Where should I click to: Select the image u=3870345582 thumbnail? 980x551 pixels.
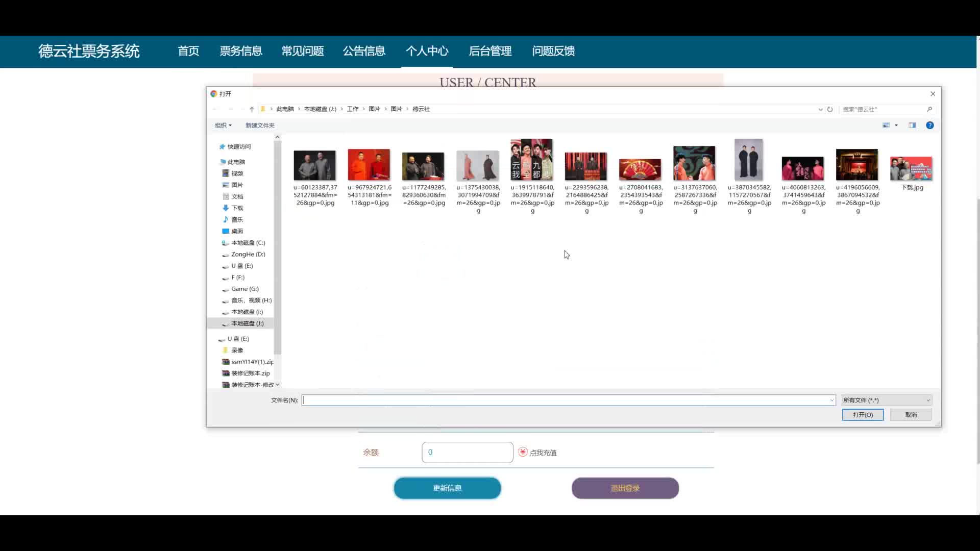pos(749,160)
